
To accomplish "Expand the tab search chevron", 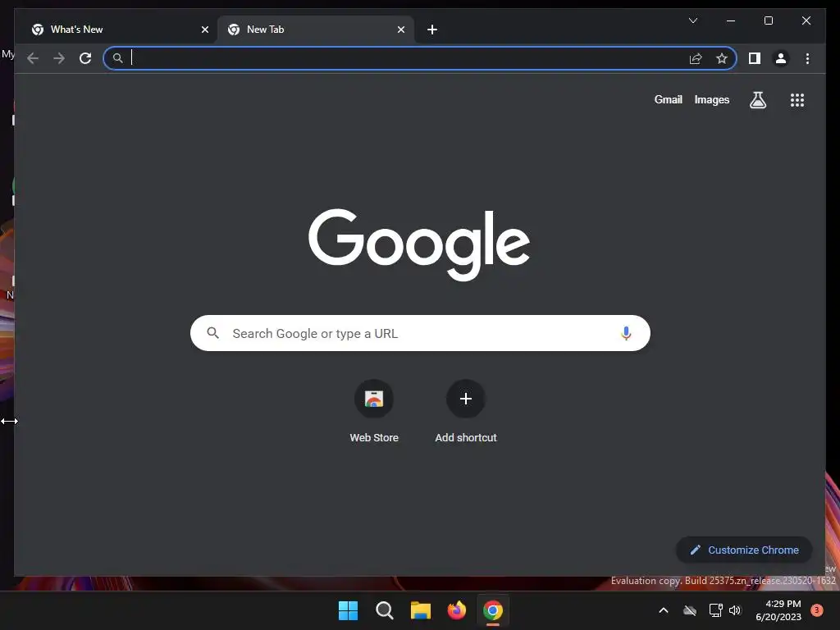I will [692, 21].
